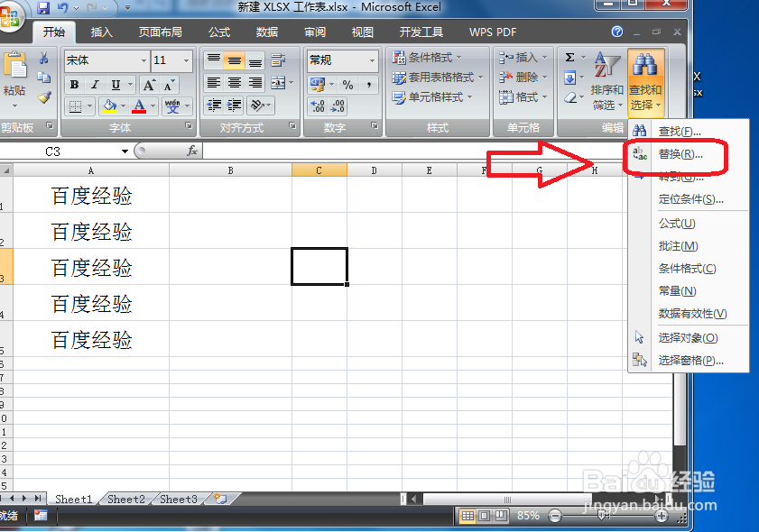Click the Normal view button in status bar

[x=467, y=516]
